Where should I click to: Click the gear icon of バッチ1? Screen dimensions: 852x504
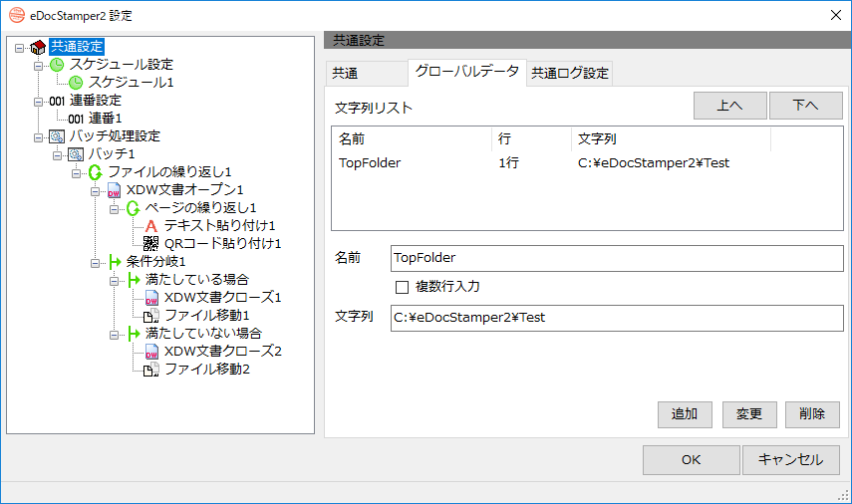pyautogui.click(x=76, y=154)
